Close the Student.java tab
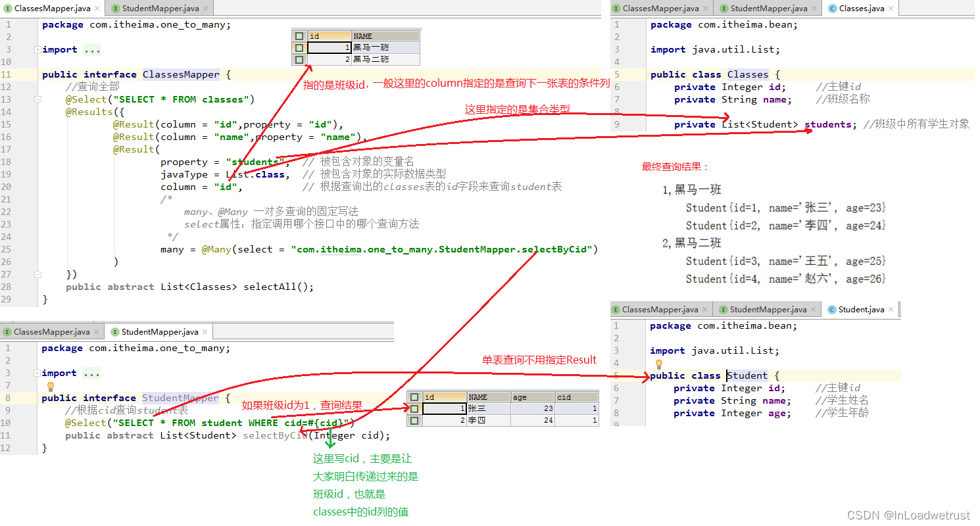This screenshot has width=980, height=526. pyautogui.click(x=891, y=310)
